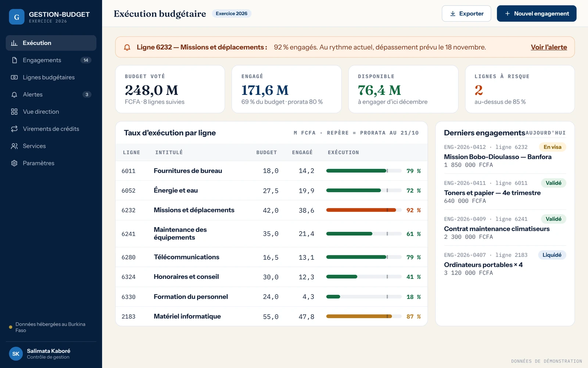Select Virements de crédits in sidebar
Image resolution: width=588 pixels, height=368 pixels.
[51, 129]
